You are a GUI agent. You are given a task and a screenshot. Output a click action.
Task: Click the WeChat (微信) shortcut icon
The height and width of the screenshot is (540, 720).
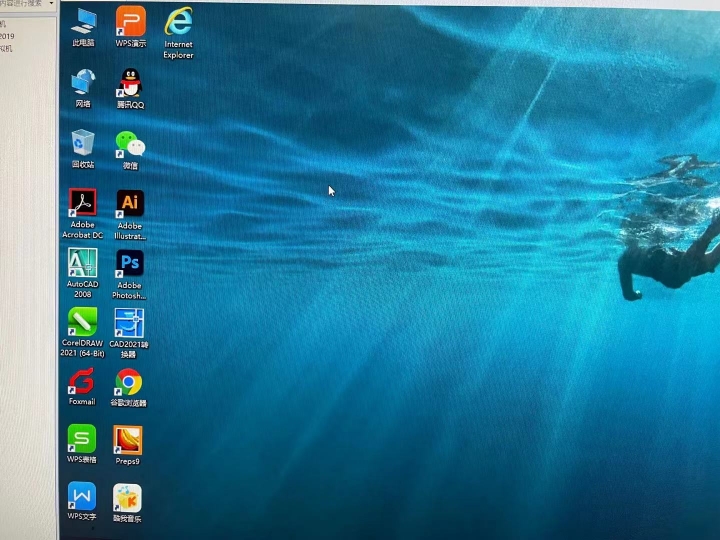(130, 144)
